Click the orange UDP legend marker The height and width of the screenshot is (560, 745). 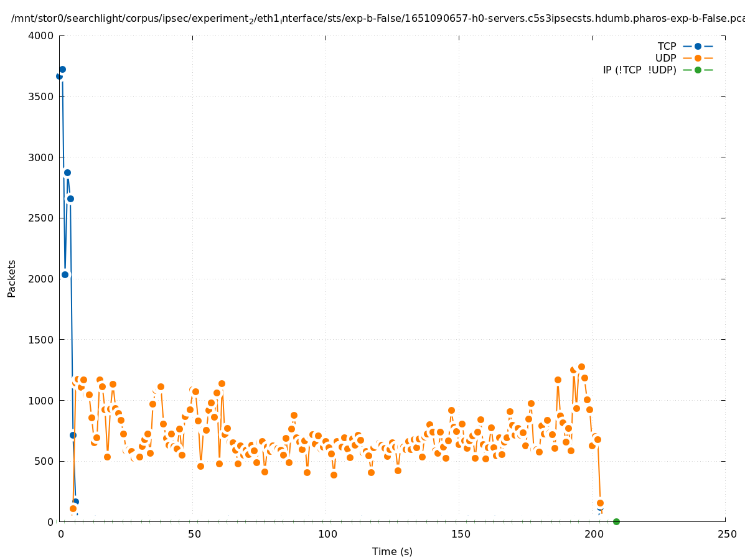tap(698, 58)
